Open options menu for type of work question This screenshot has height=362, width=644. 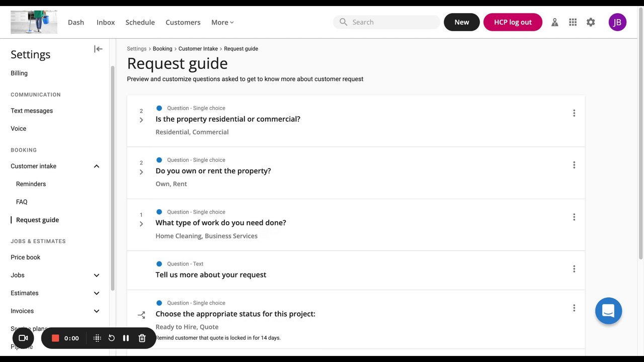coord(574,217)
